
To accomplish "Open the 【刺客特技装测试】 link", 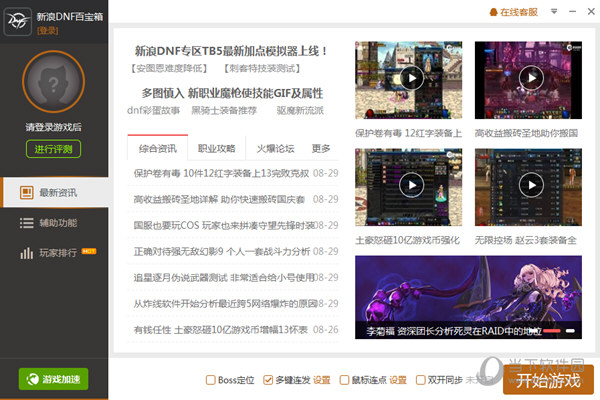I will click(262, 69).
